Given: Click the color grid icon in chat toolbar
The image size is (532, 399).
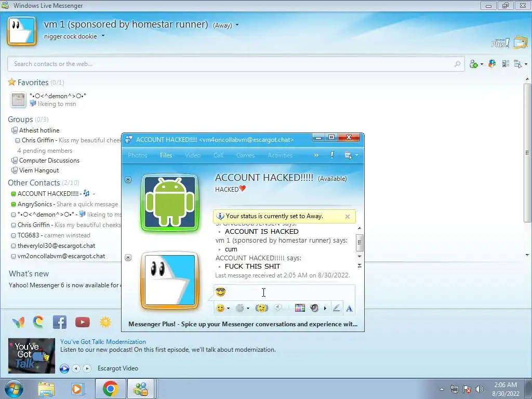Looking at the screenshot, I should [300, 308].
